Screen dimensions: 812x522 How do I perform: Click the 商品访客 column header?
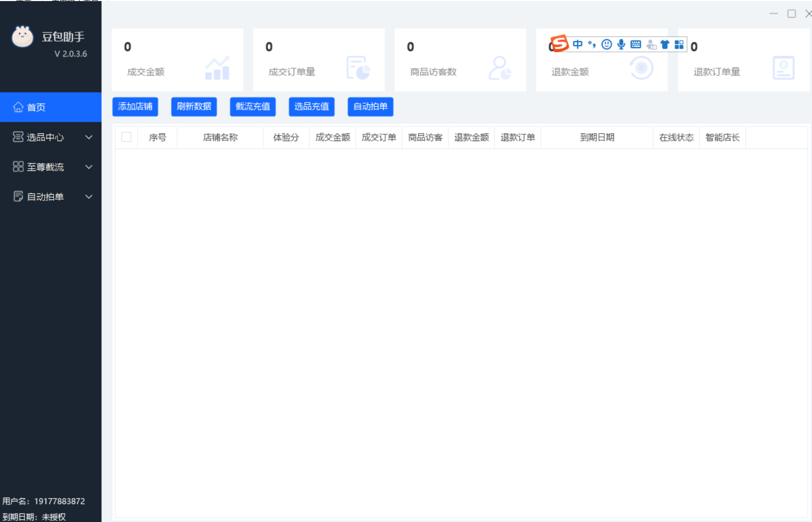coord(425,138)
